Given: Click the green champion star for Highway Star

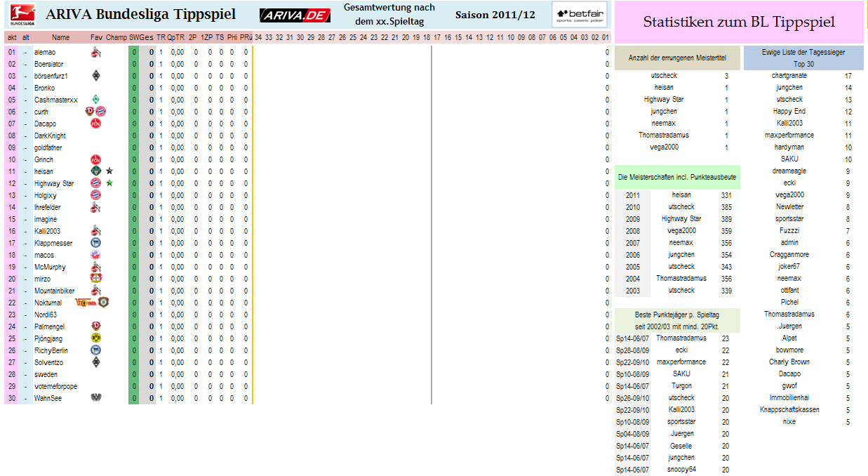Looking at the screenshot, I should 109,183.
